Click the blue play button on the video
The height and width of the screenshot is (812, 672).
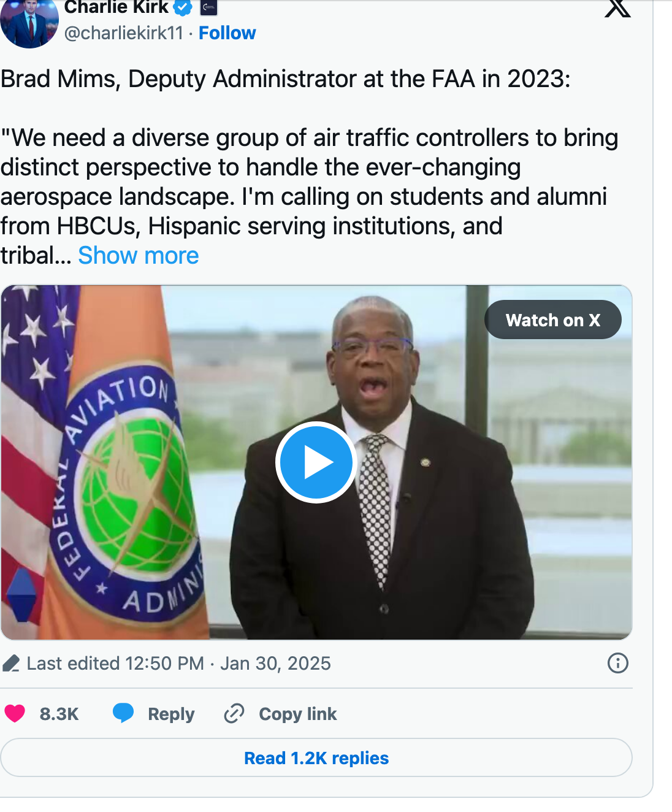point(316,462)
